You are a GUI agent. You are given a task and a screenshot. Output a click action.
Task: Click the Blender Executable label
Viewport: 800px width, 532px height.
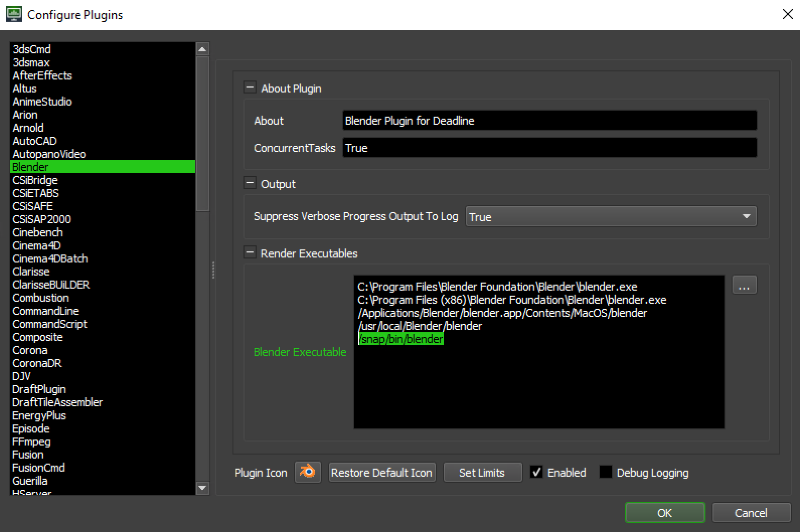click(300, 352)
